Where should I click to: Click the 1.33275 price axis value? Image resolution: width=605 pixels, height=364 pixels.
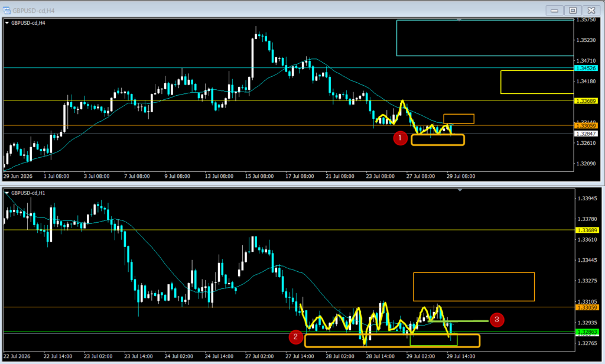(587, 281)
